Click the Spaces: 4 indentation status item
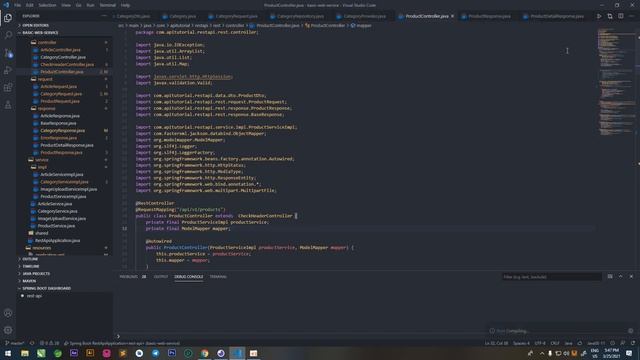640x360 pixels. pyautogui.click(x=521, y=343)
